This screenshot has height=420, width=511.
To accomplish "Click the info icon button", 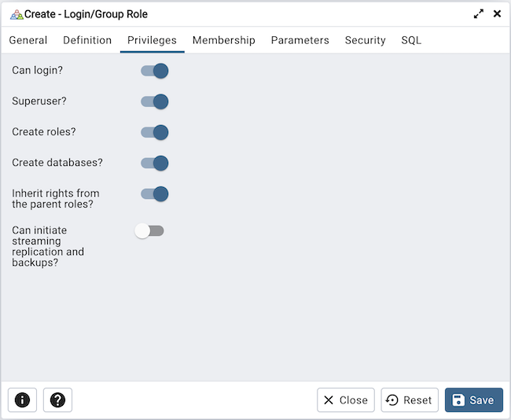I will pos(22,400).
